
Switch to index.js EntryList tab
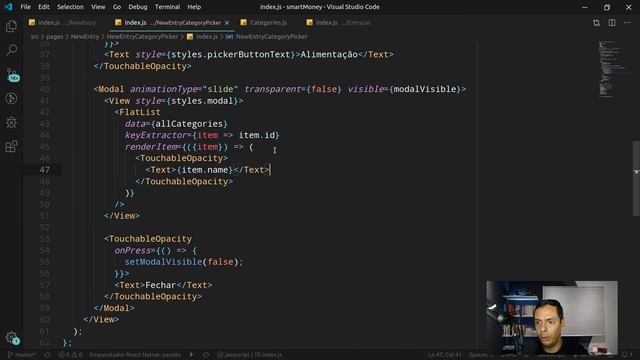(339, 23)
